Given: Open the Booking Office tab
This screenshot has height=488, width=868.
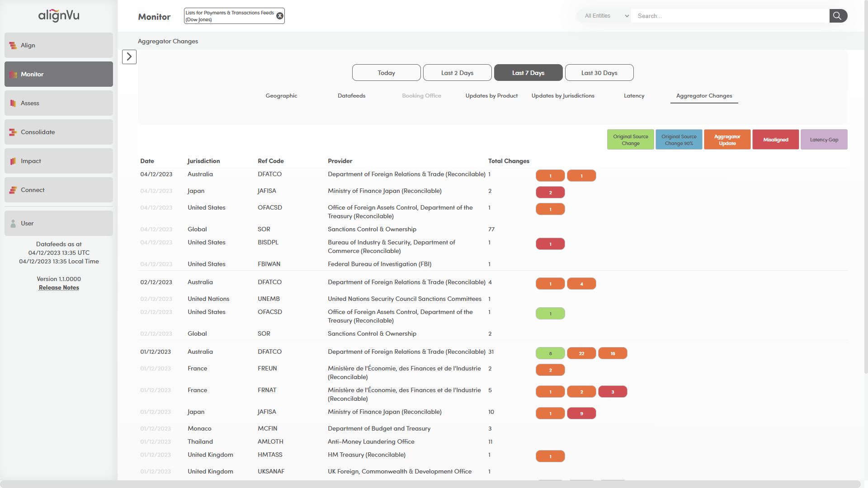Looking at the screenshot, I should (x=421, y=96).
